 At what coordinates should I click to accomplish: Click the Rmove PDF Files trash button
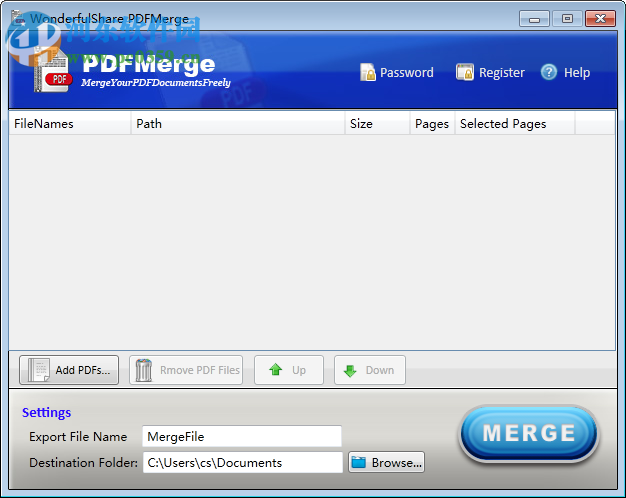tap(186, 370)
